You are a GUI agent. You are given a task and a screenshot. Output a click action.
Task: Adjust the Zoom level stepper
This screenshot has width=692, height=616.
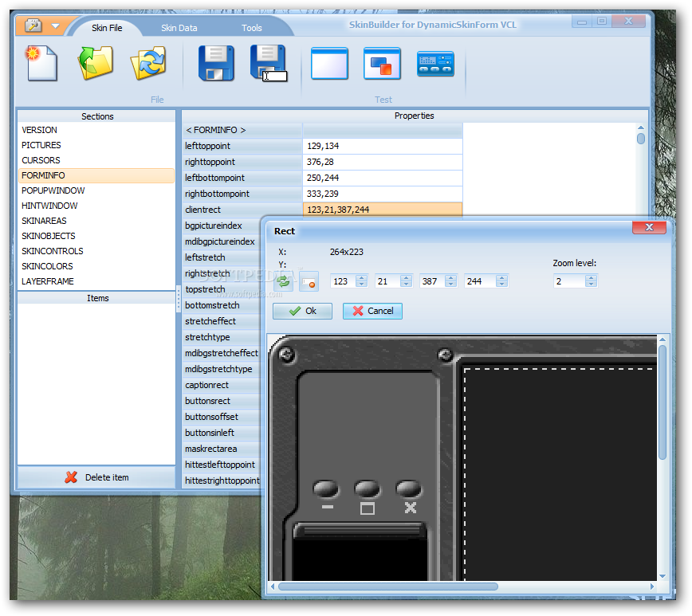(592, 281)
